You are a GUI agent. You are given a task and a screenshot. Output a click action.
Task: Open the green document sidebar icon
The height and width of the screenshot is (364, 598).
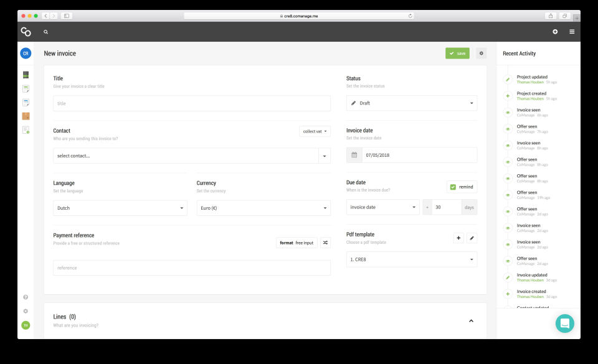click(x=26, y=89)
